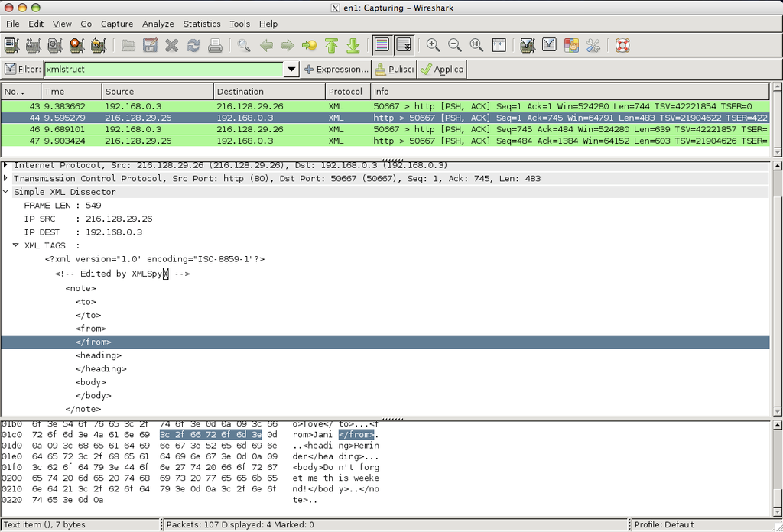Image resolution: width=783 pixels, height=532 pixels.
Task: Sort by Info column header
Action: [x=570, y=92]
